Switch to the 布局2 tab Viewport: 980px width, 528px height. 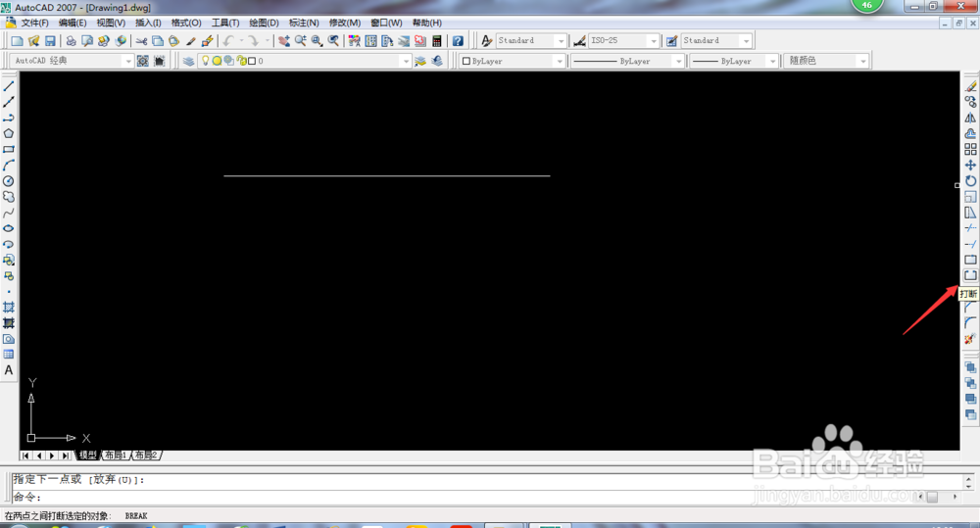click(x=146, y=456)
